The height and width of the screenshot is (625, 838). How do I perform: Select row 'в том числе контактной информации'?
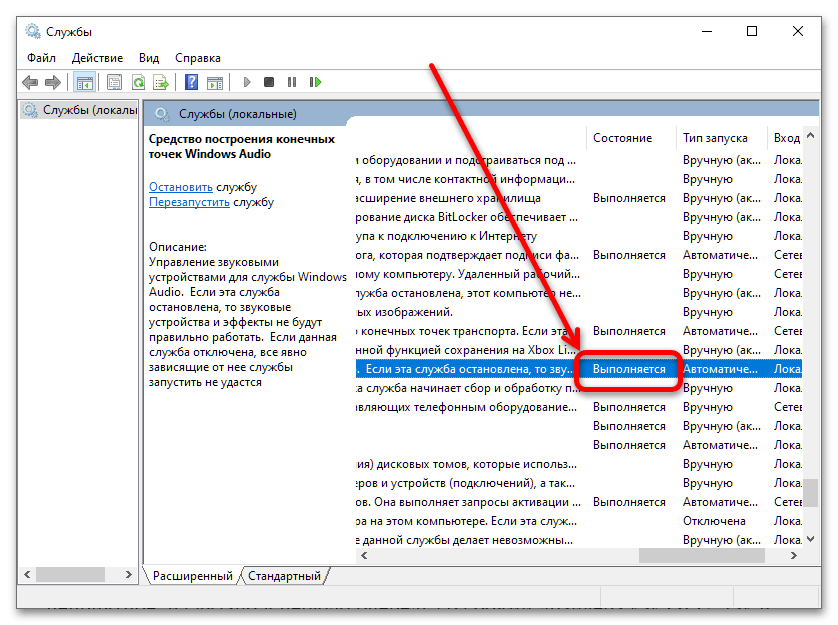click(x=579, y=179)
